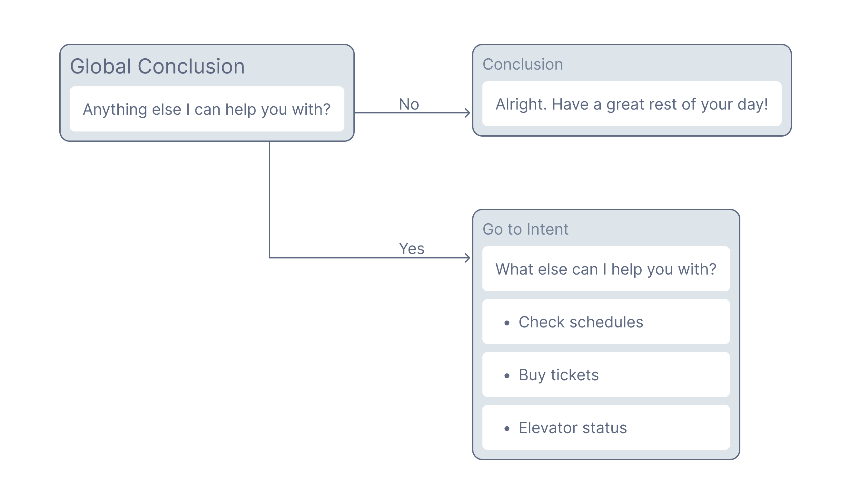
Task: Click the bullet beside Elevator status
Action: 507,429
